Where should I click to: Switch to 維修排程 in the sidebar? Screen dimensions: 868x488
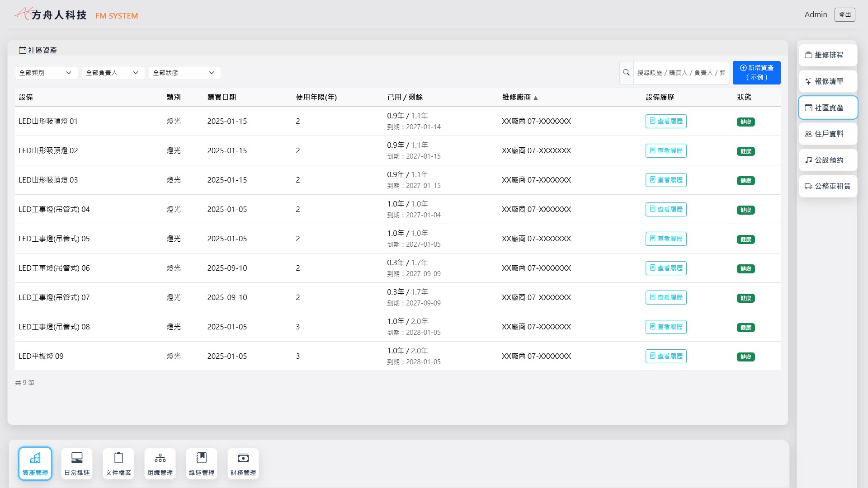[828, 55]
